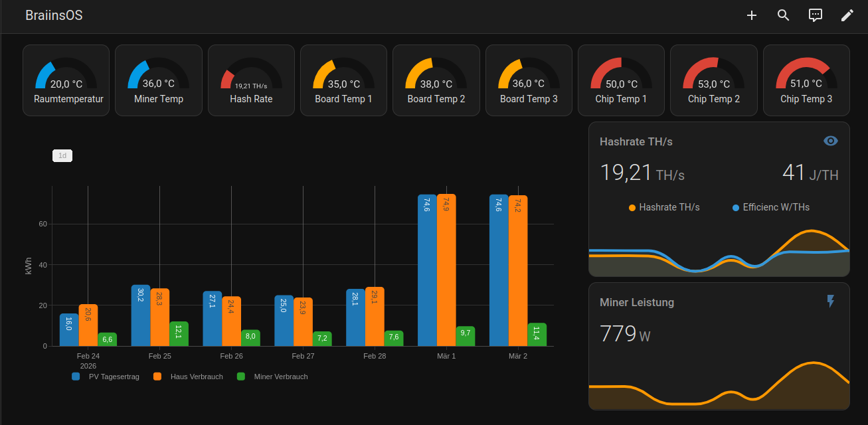Open the assistant chat bubble icon
Screen dimensions: 868x425
point(815,15)
